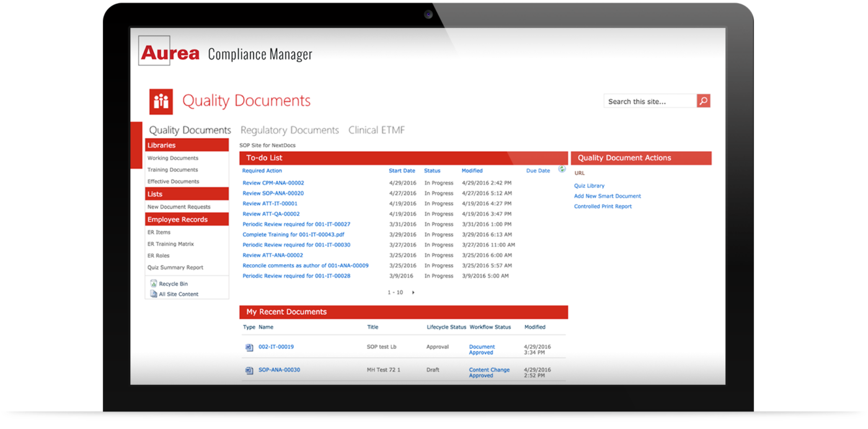Sort To-do List by Modified column

[472, 170]
